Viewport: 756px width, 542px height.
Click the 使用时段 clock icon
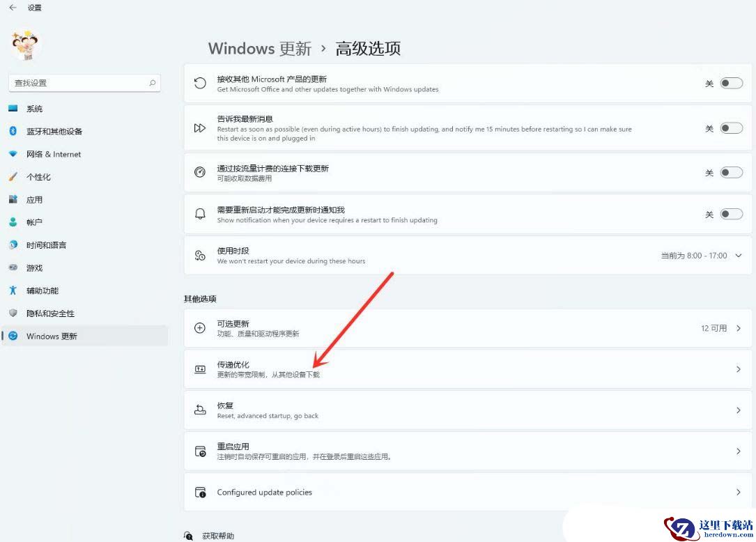(199, 256)
